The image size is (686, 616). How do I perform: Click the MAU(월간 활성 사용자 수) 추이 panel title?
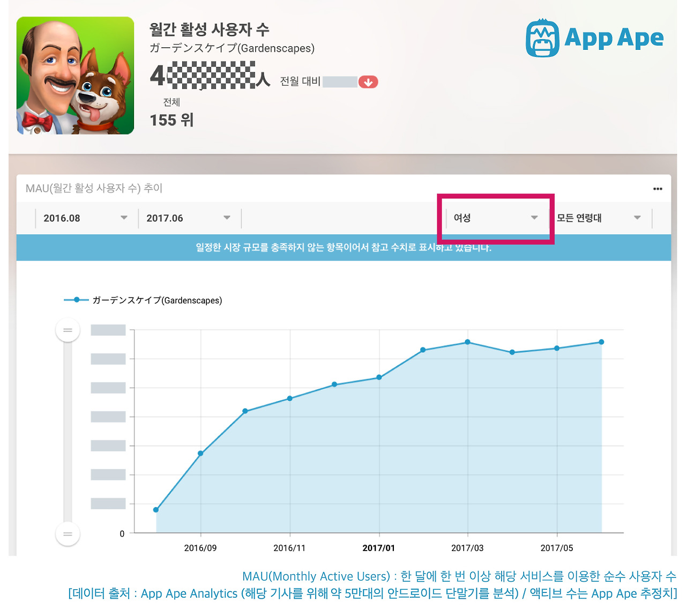coord(94,188)
